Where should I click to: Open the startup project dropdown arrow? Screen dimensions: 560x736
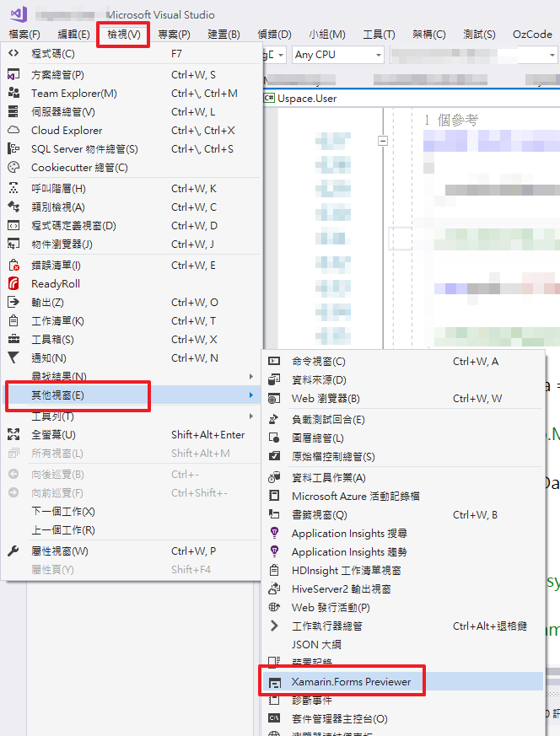tap(552, 55)
